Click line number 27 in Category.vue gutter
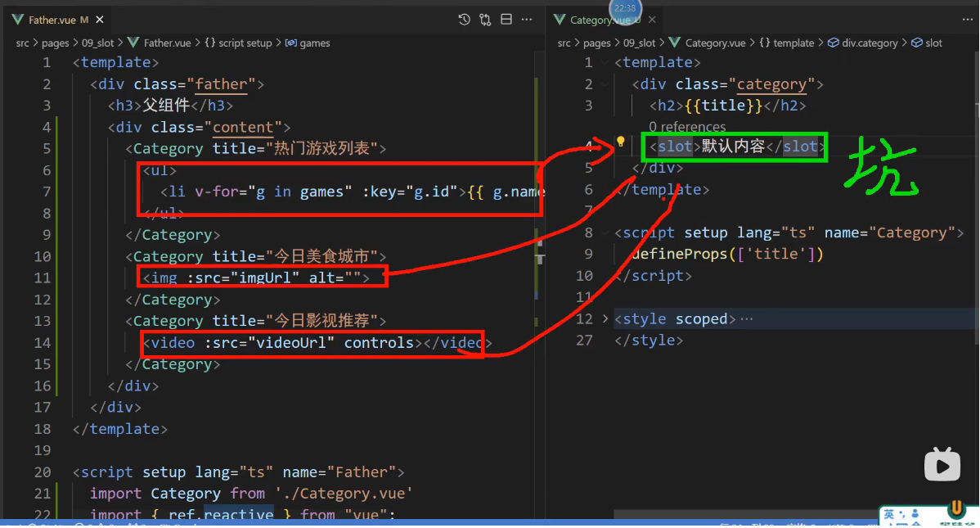Screen dimensions: 980x528 click(584, 341)
